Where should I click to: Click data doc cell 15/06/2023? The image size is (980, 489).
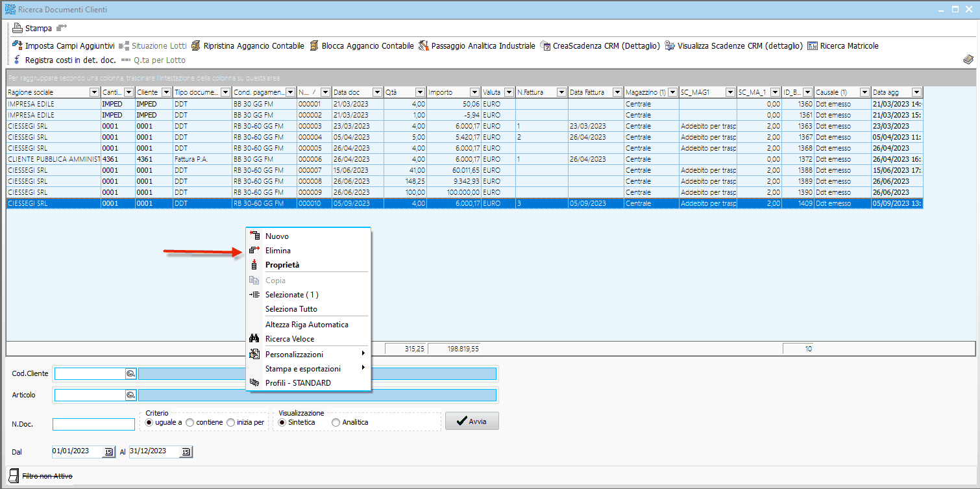coord(358,170)
